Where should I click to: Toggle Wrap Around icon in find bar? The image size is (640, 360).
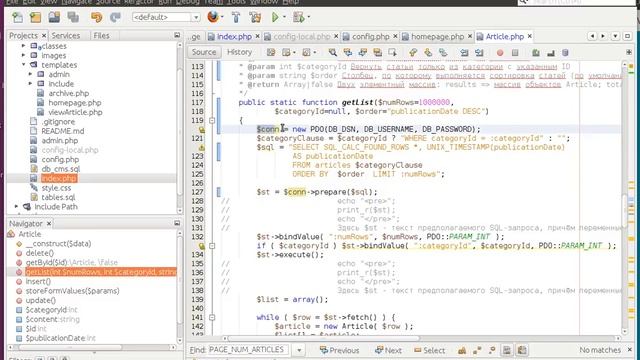(x=522, y=350)
